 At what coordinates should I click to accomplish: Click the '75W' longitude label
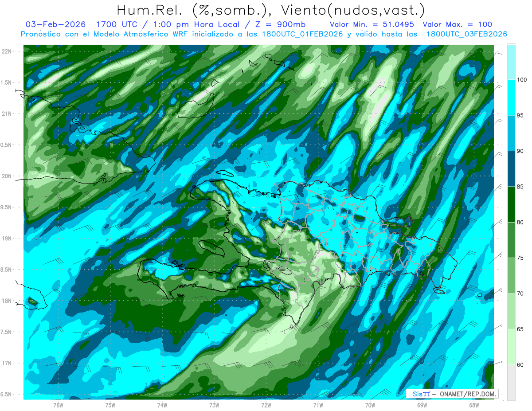point(110,405)
